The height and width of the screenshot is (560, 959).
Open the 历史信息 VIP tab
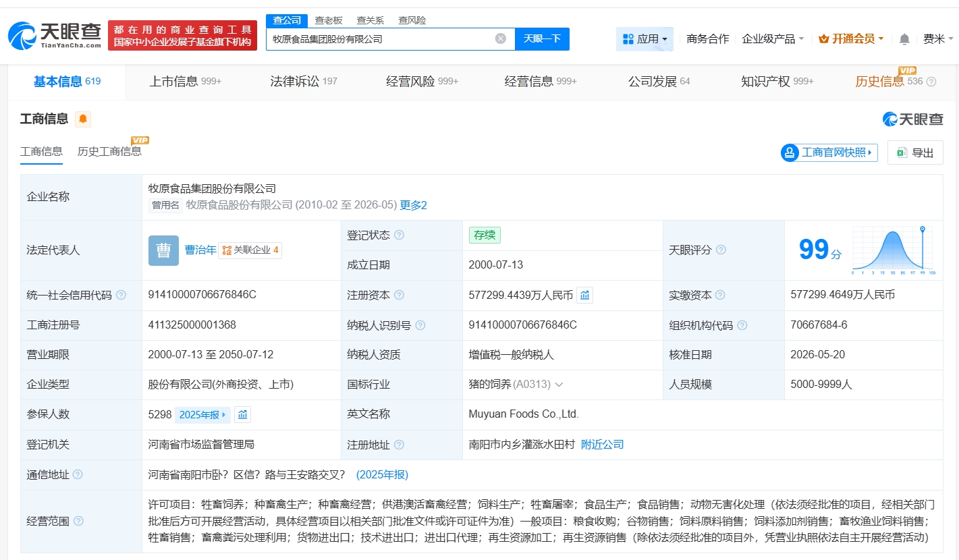(x=889, y=82)
